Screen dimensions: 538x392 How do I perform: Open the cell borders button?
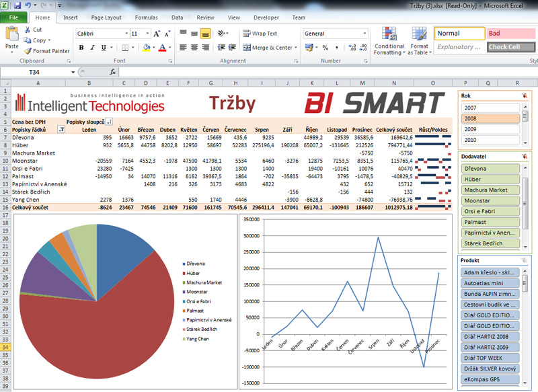coord(125,48)
